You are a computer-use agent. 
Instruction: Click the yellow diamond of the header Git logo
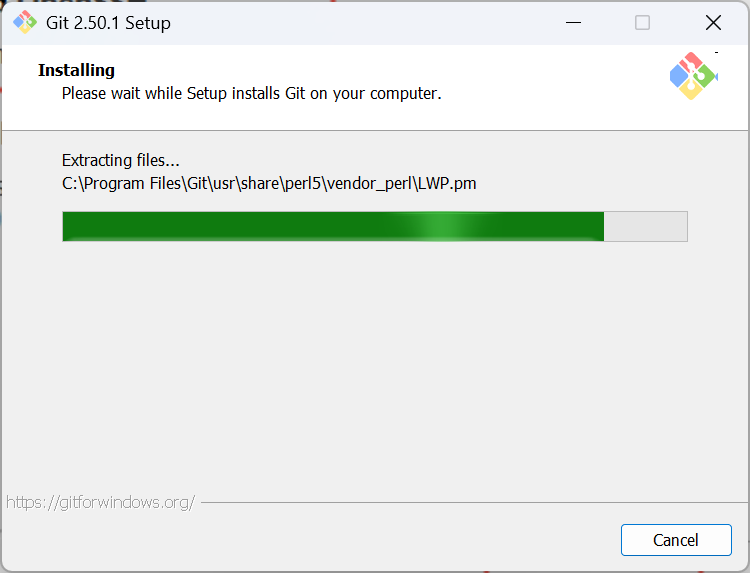pyautogui.click(x=691, y=90)
